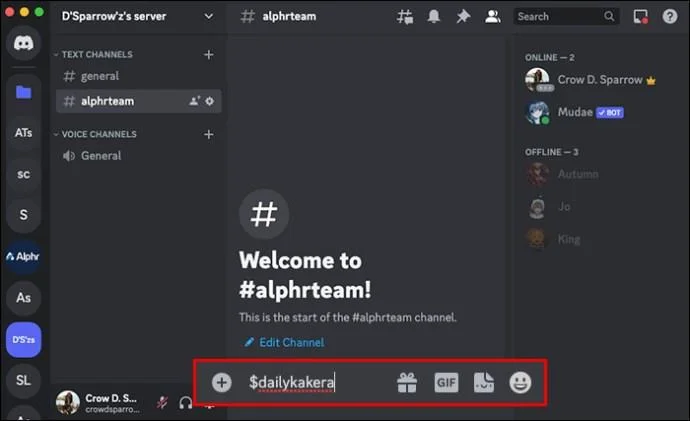The height and width of the screenshot is (421, 690).
Task: Toggle the member list icon
Action: coord(492,16)
